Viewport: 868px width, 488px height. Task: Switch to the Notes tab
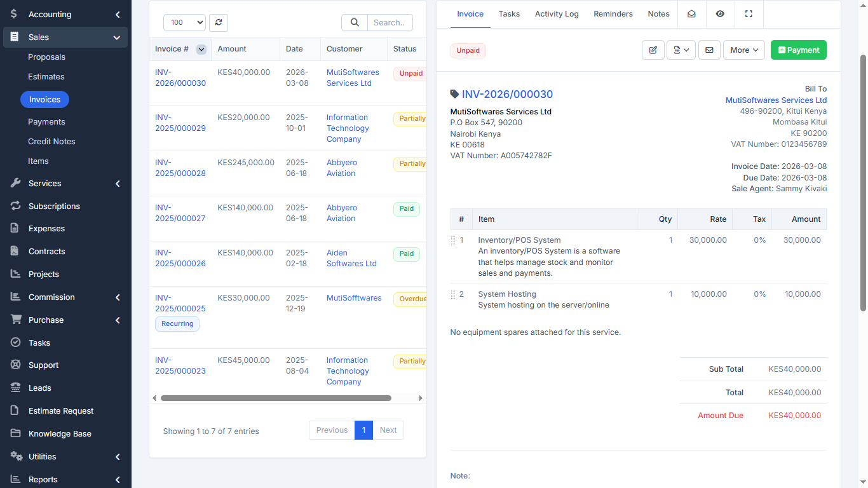(x=658, y=13)
